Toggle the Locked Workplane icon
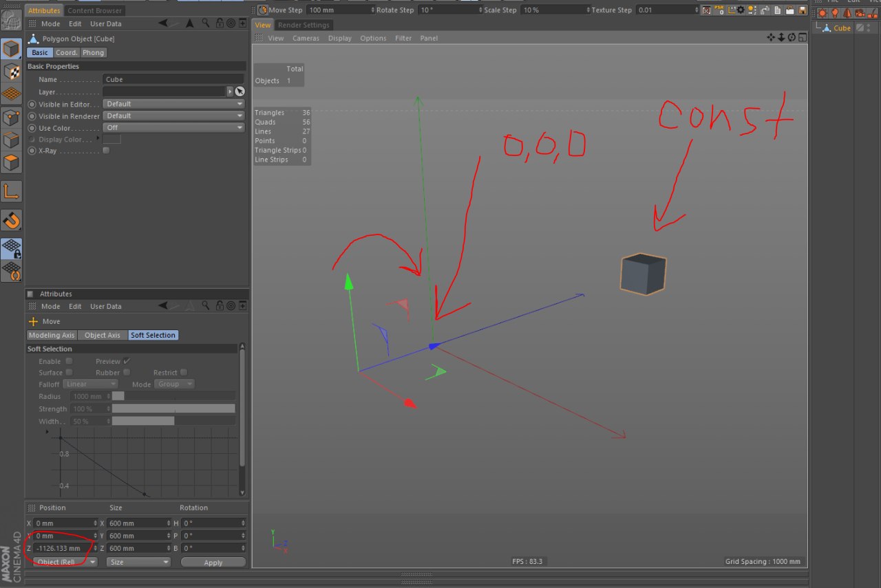The width and height of the screenshot is (881, 588). pos(11,248)
